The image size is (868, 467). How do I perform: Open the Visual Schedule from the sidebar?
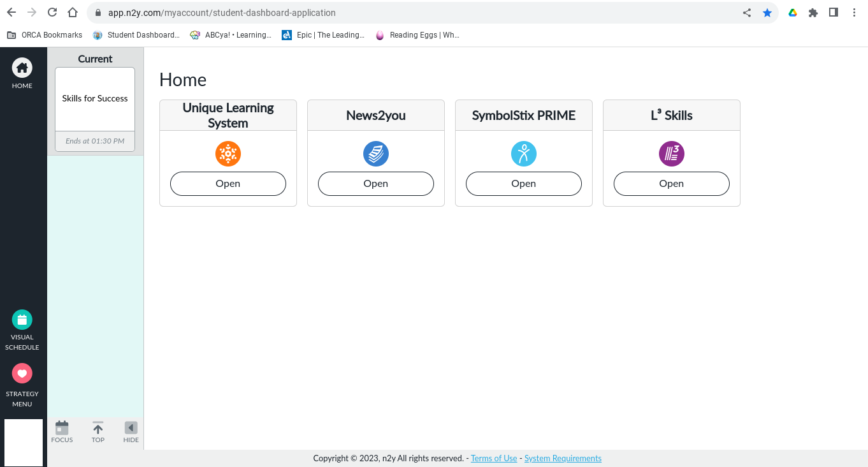[22, 319]
